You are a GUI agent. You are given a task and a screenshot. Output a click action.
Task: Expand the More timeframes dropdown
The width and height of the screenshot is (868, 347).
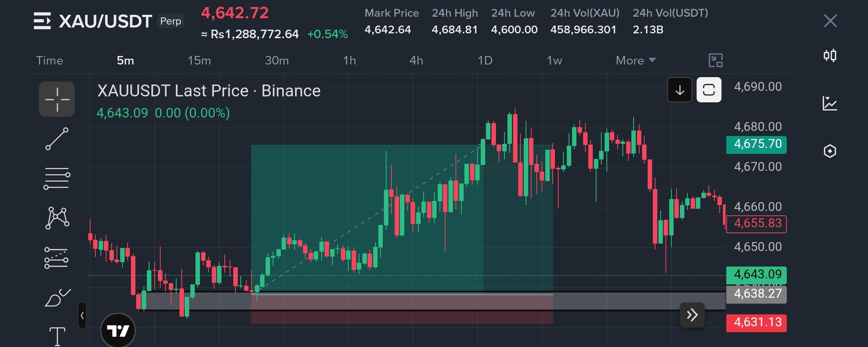click(x=636, y=60)
